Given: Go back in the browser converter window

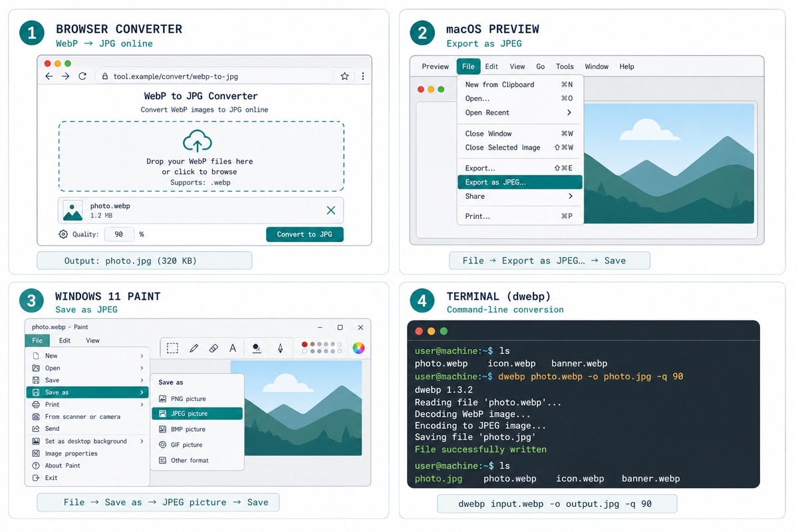Looking at the screenshot, I should click(x=49, y=76).
